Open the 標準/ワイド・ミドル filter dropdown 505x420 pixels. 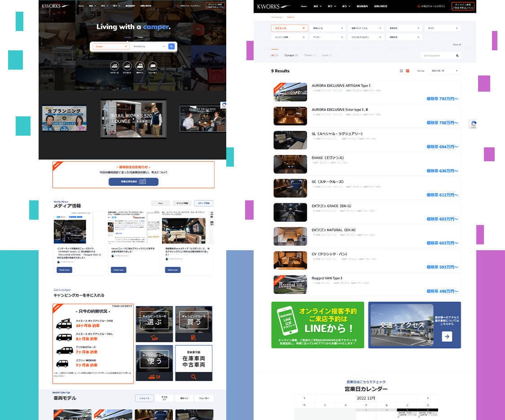(366, 28)
